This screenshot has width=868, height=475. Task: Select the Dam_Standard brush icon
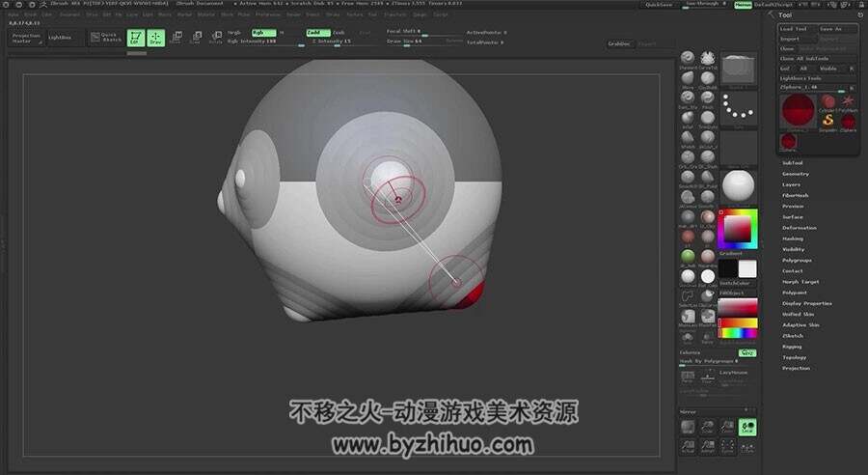tap(688, 98)
